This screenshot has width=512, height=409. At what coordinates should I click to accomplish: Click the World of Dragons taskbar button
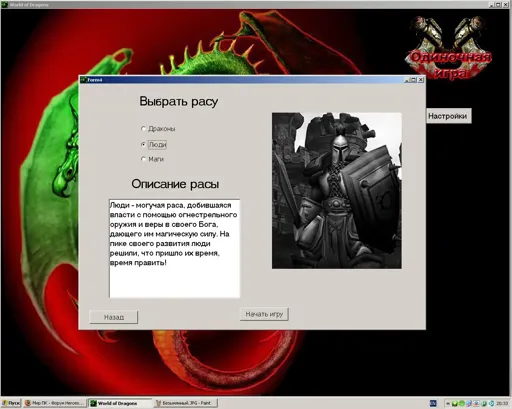[120, 403]
